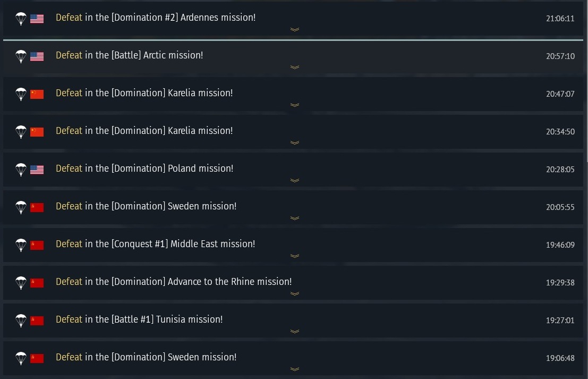The width and height of the screenshot is (588, 379).
Task: Click Soviet flag on the Middle East mission row
Action: point(37,245)
